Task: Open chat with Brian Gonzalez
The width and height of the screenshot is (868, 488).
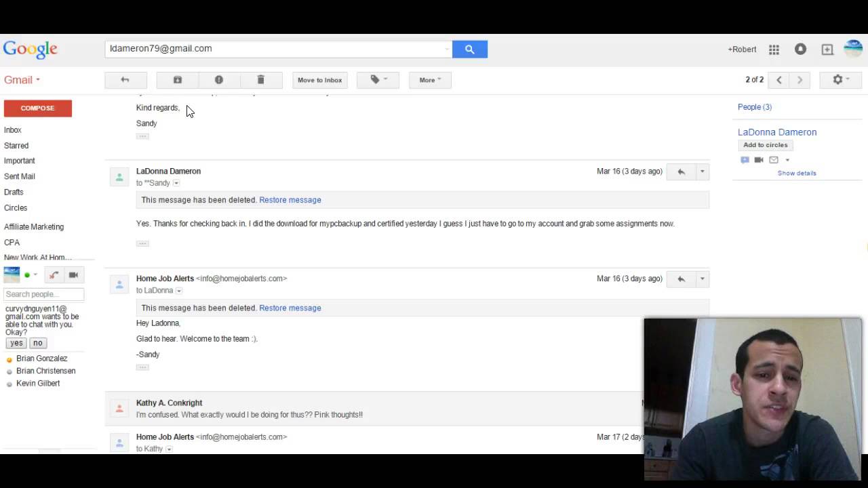Action: click(41, 359)
